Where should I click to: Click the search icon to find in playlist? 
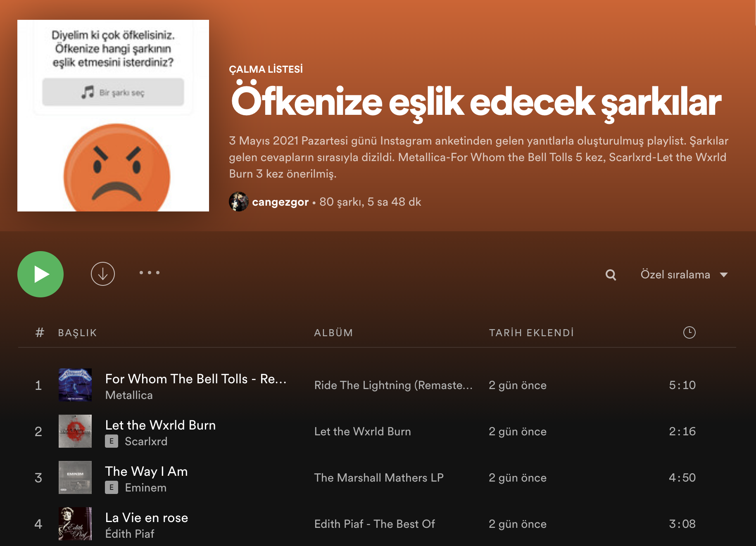tap(611, 274)
